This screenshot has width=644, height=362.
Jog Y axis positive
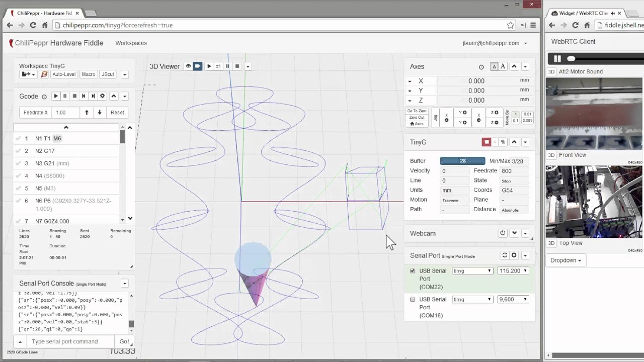(x=462, y=113)
